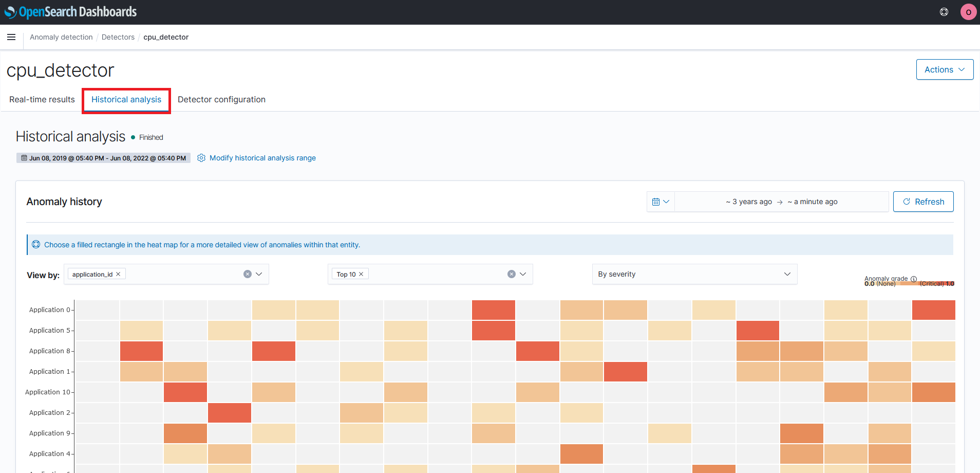Remove the application_id filter tag
This screenshot has width=980, height=473.
(118, 274)
